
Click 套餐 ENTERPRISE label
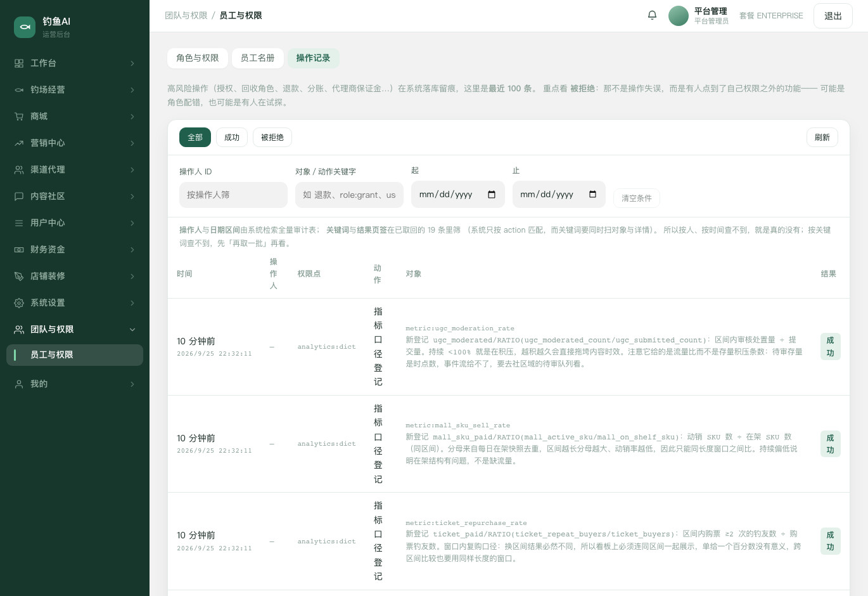tap(771, 16)
